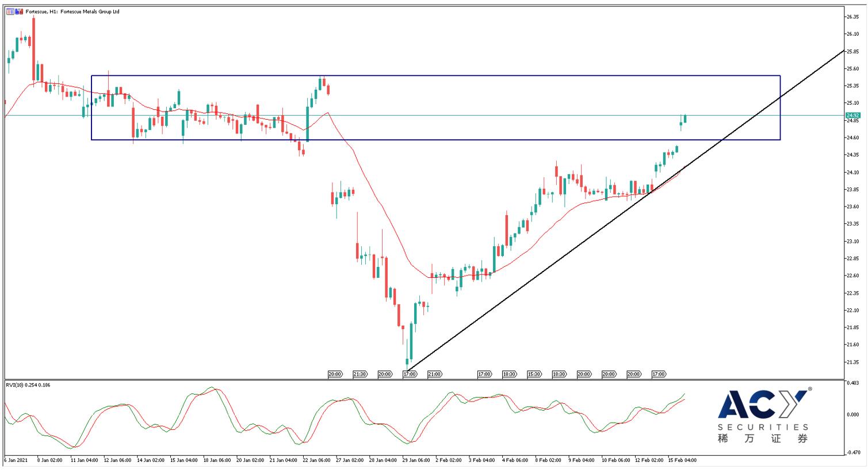Click the 26.35 price axis label

coord(852,17)
